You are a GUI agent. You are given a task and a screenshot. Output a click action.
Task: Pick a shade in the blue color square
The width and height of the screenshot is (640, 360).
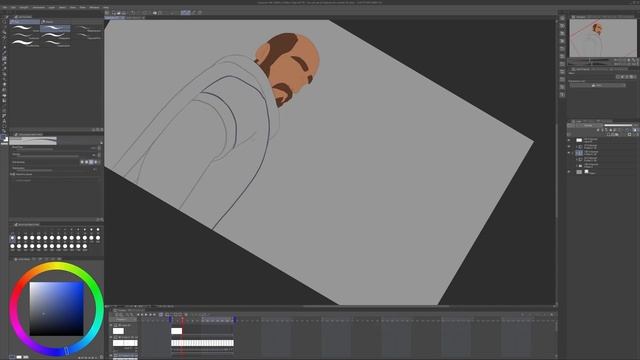tap(56, 309)
